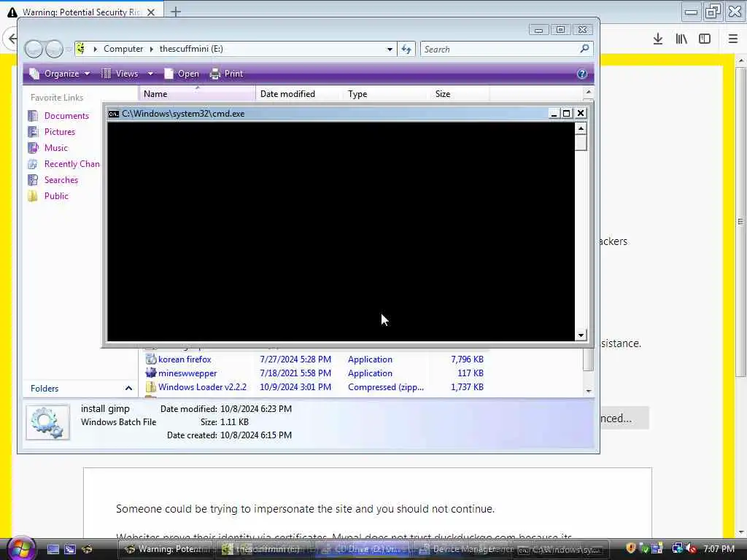Expand the Folders pane chevron

[128, 389]
